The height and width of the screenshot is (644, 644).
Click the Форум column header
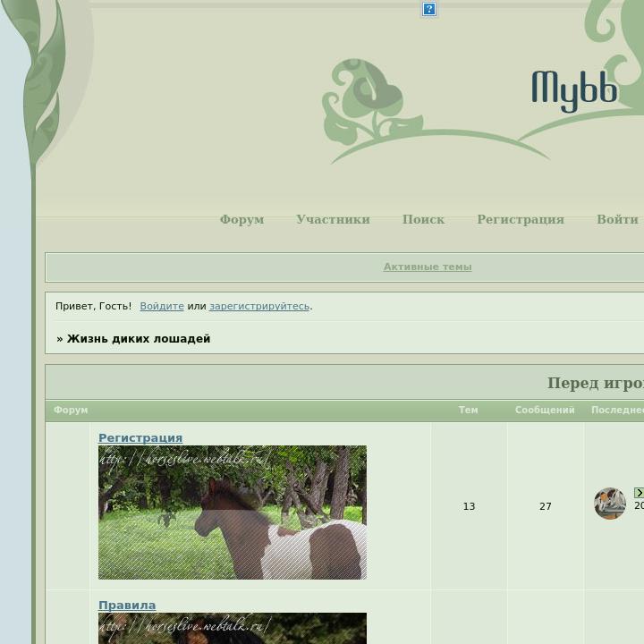point(71,410)
